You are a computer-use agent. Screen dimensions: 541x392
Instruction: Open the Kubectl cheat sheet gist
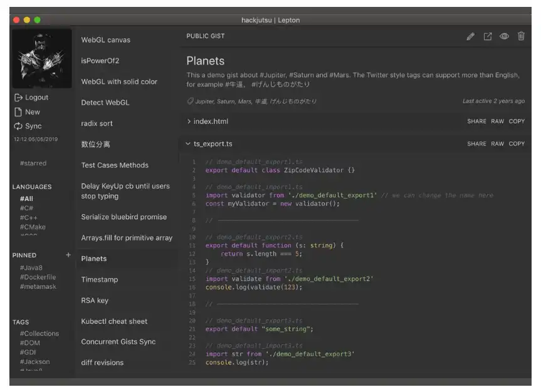pos(114,321)
